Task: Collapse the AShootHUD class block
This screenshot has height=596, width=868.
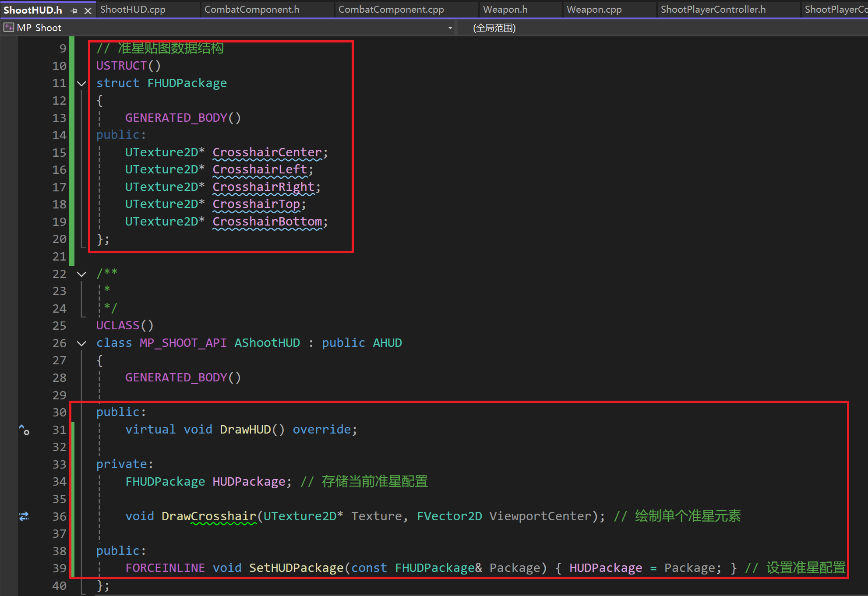Action: coord(81,343)
